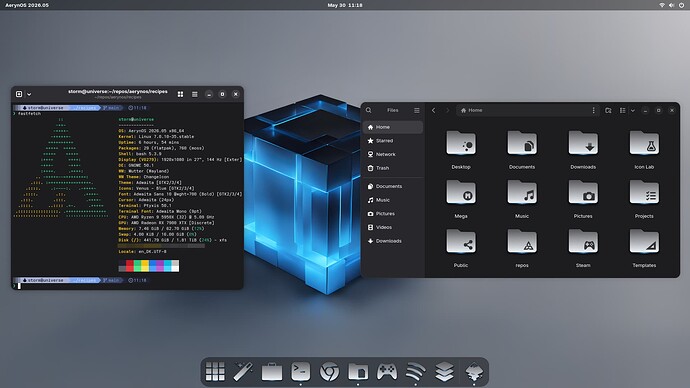This screenshot has width=690, height=388.
Task: Open the terminal hamburger menu
Action: 195,94
